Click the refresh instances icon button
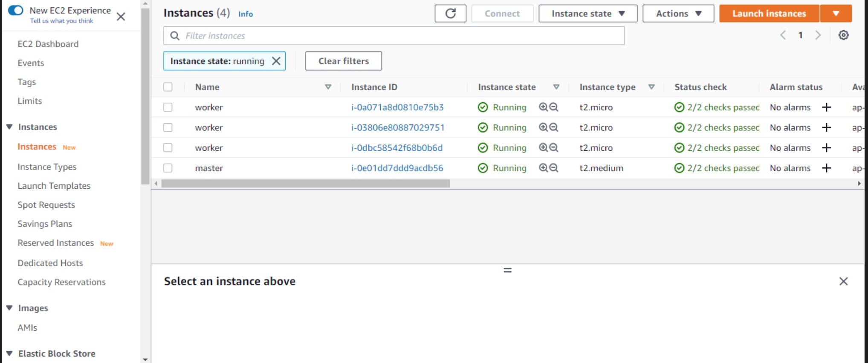868x363 pixels. [450, 14]
